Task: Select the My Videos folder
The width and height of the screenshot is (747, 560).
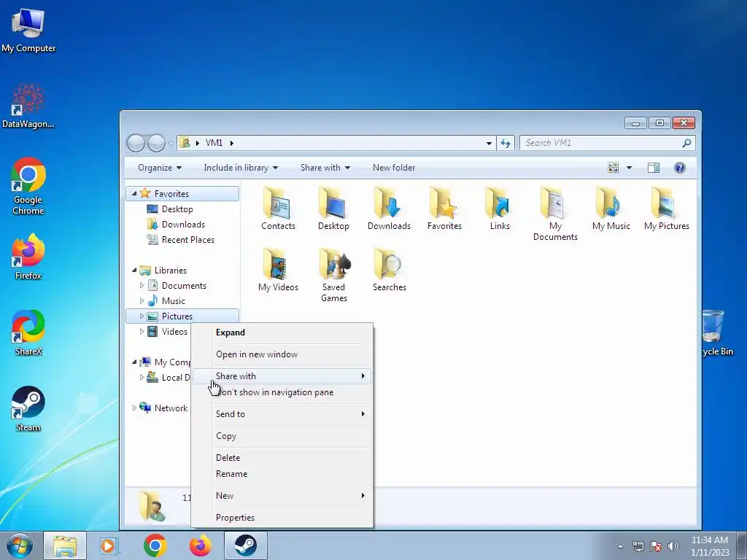Action: (278, 270)
